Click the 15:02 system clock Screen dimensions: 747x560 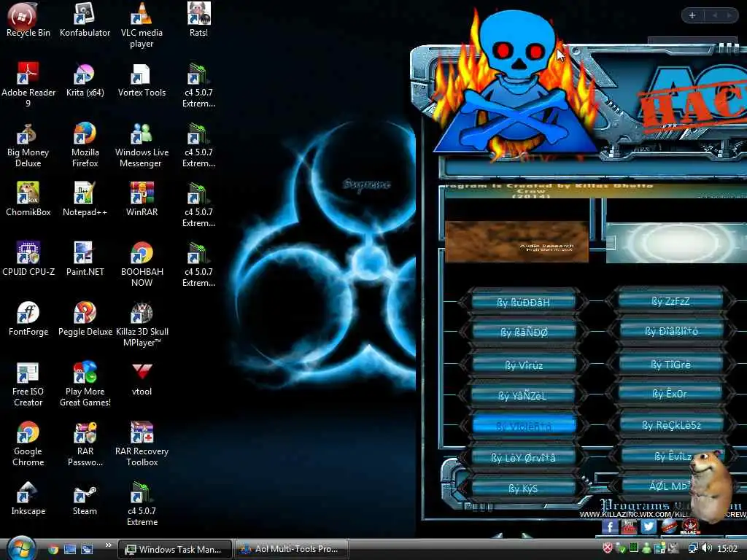pos(727,548)
